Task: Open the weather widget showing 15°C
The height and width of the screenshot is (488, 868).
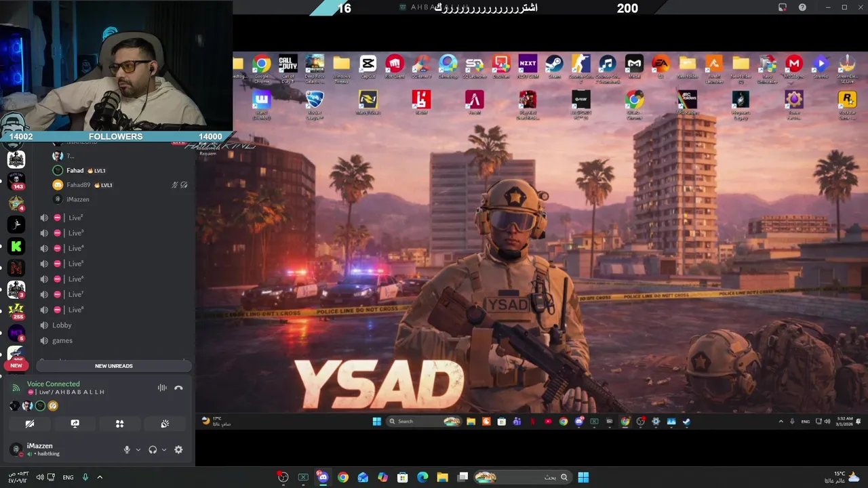Action: click(841, 477)
